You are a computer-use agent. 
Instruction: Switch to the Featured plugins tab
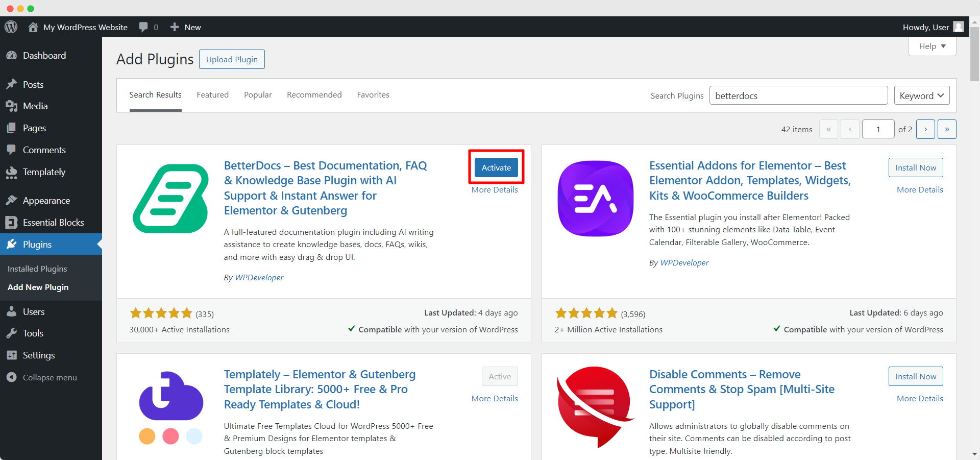212,94
